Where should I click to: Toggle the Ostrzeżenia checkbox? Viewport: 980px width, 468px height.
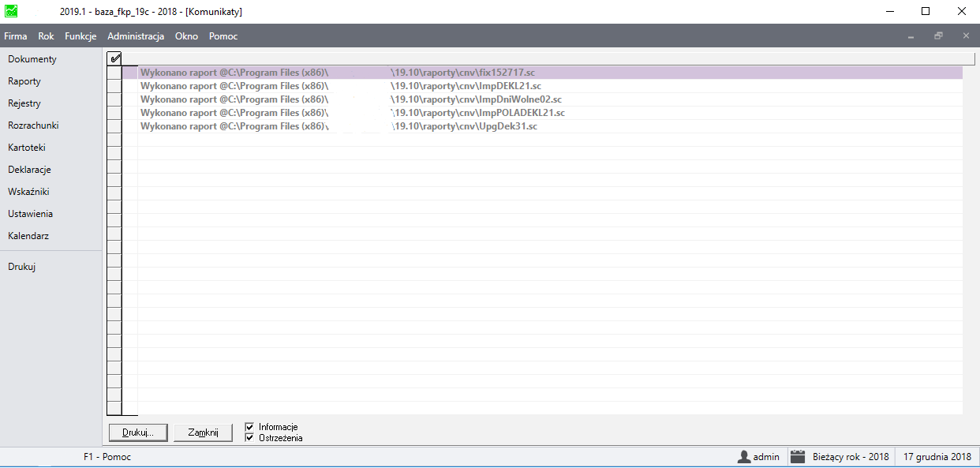tap(249, 437)
